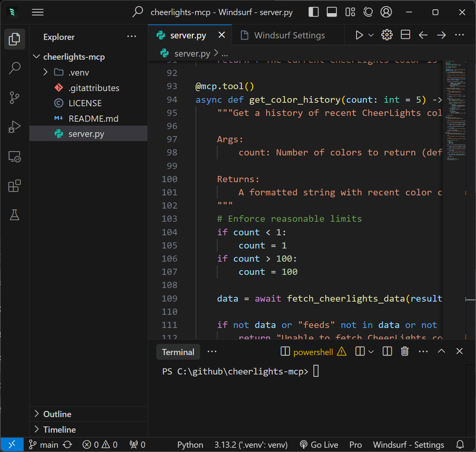Open the remote window status button
Viewport: 476px width, 452px height.
click(x=12, y=444)
